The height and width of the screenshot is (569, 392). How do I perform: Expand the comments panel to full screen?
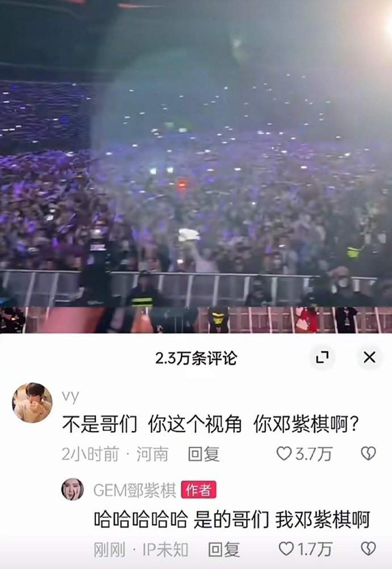coord(322,357)
